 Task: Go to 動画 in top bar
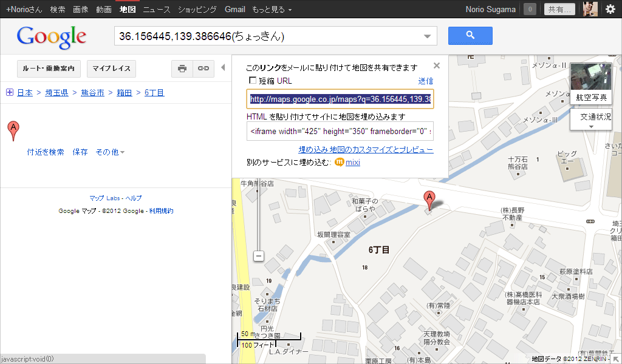[x=103, y=9]
